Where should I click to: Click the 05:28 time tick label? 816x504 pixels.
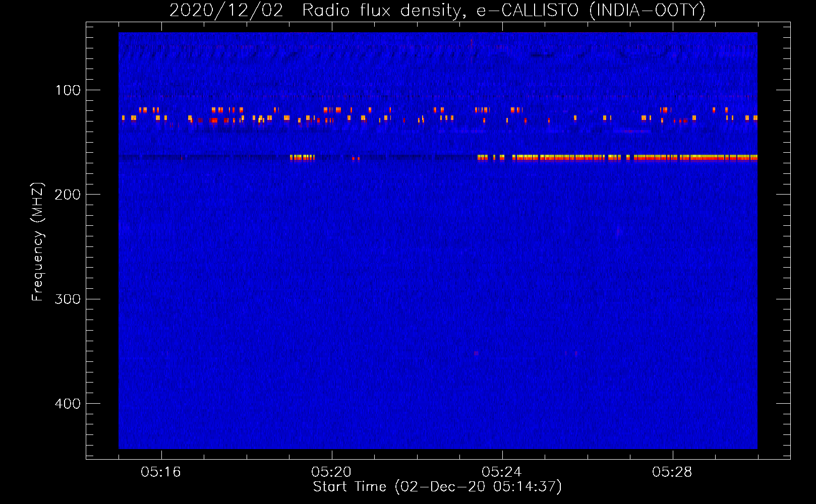tap(672, 472)
